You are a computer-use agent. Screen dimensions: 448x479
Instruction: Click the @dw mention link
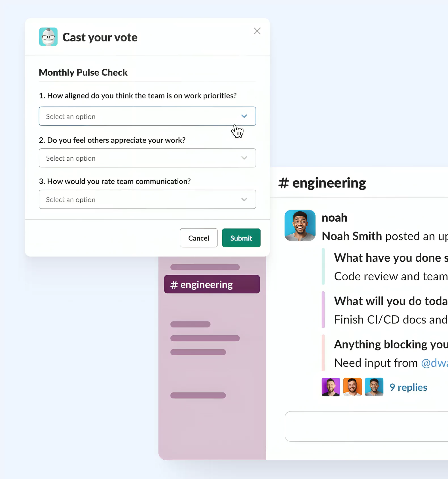pos(434,363)
